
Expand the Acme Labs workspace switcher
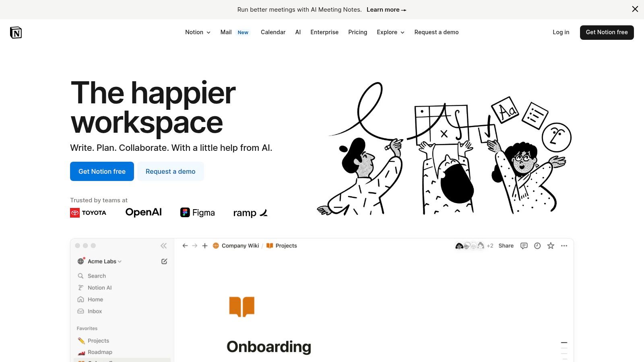[x=99, y=261]
